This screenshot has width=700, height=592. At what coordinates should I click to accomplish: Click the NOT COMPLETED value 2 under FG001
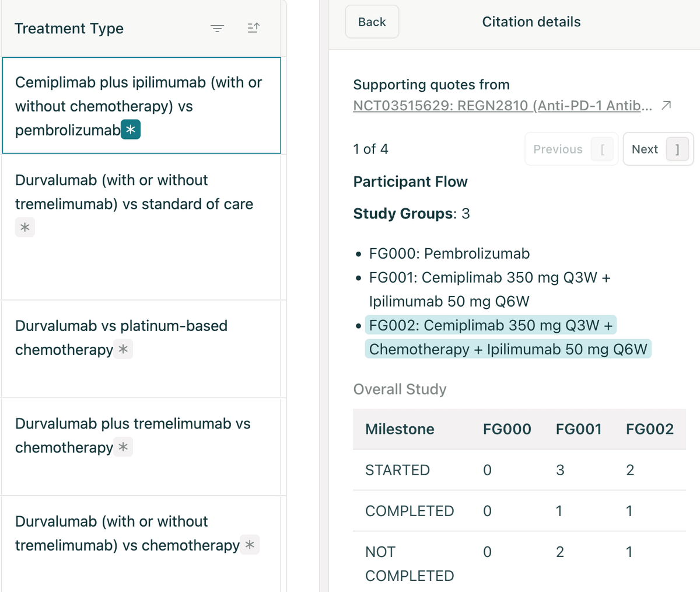(560, 552)
